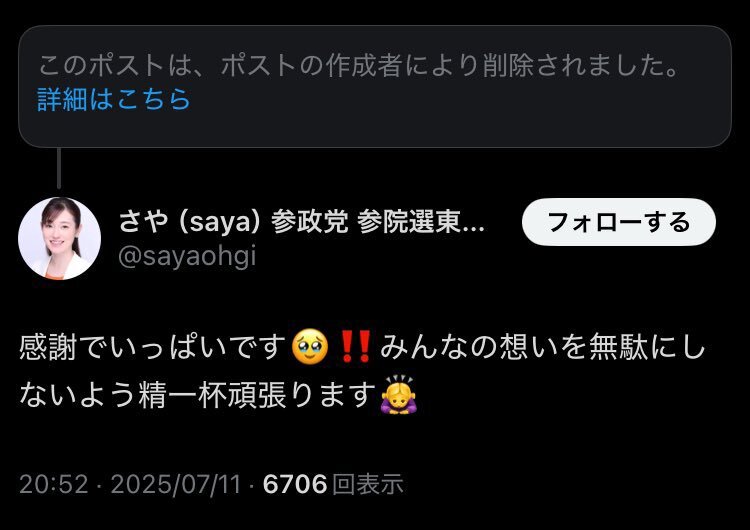Image resolution: width=750 pixels, height=530 pixels.
Task: Click the 20:52 timestamp
Action: coord(54,484)
